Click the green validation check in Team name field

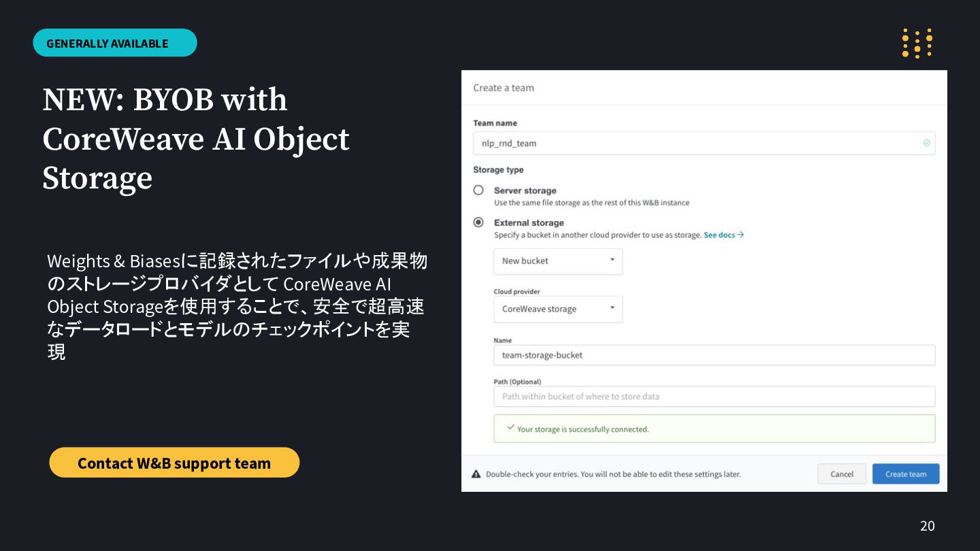(926, 143)
